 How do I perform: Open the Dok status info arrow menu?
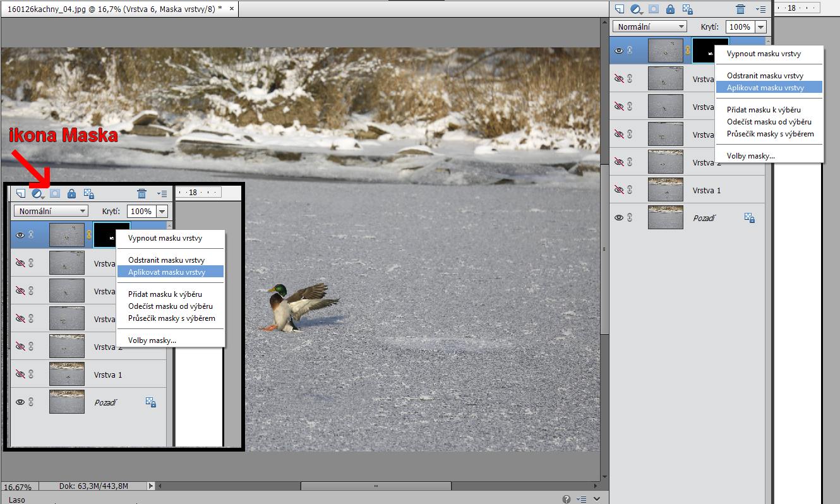tap(150, 486)
